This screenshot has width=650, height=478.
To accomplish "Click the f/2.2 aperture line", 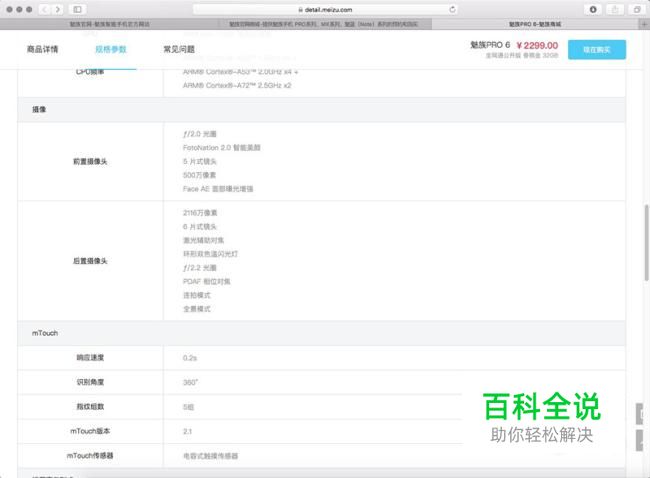I will (199, 268).
